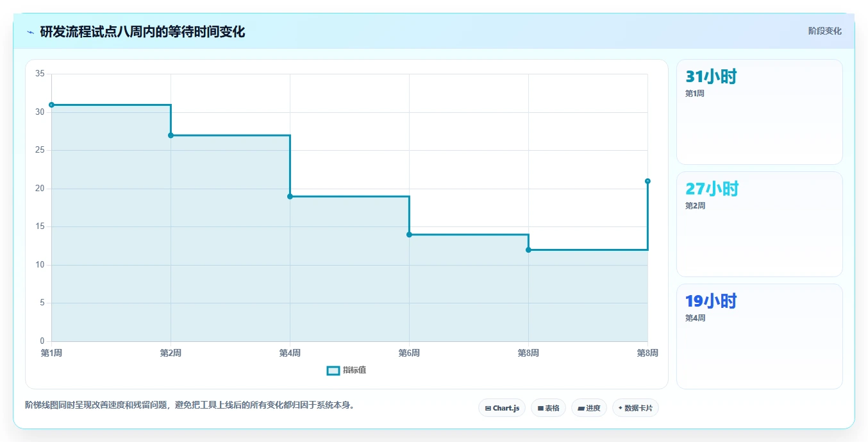Click the title 研发流程试点八周内的等待时间变化
Screen dimensions: 868x442
click(142, 32)
